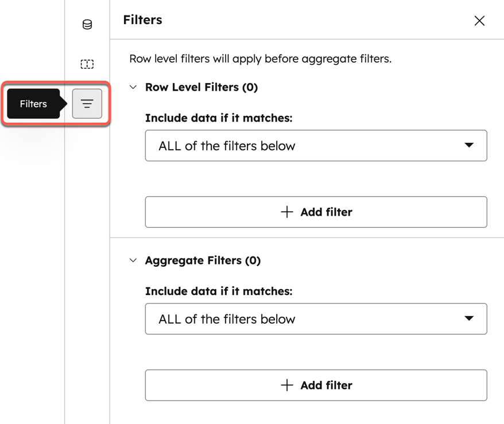
Task: Click the Row Level Filters (0) label
Action: (201, 87)
